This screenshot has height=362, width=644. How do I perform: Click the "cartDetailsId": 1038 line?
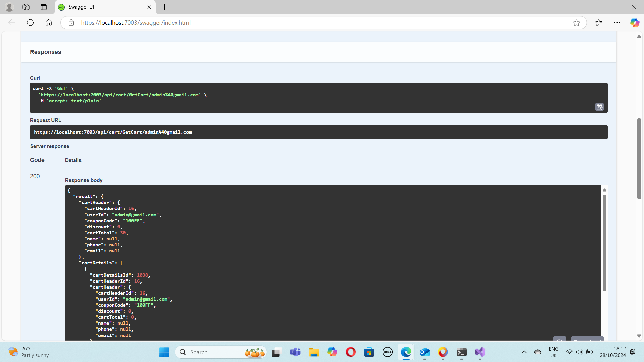[120, 275]
